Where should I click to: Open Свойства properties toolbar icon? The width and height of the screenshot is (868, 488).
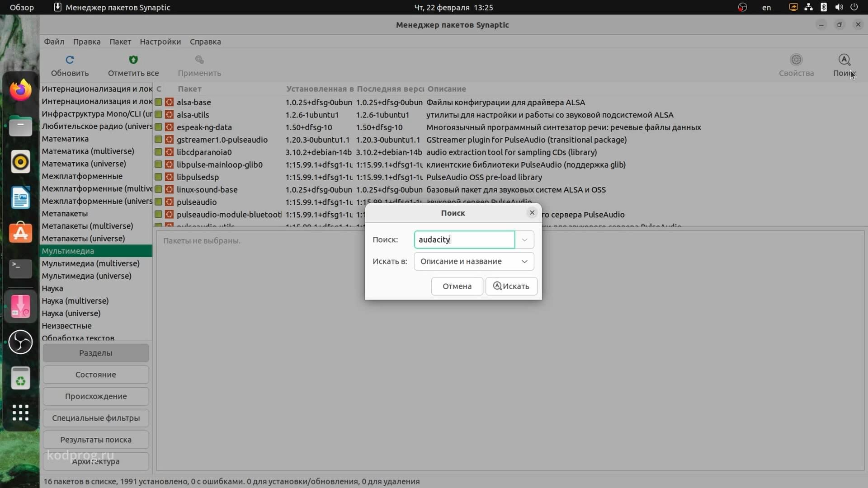coord(796,60)
